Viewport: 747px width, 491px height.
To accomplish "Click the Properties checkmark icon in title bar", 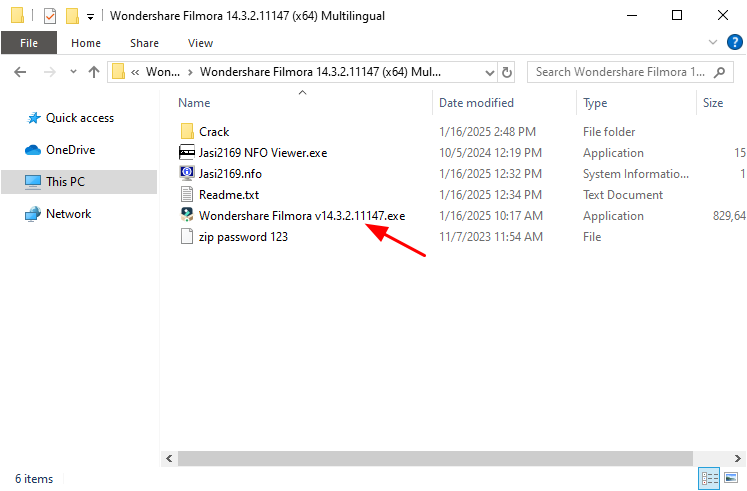I will 50,16.
